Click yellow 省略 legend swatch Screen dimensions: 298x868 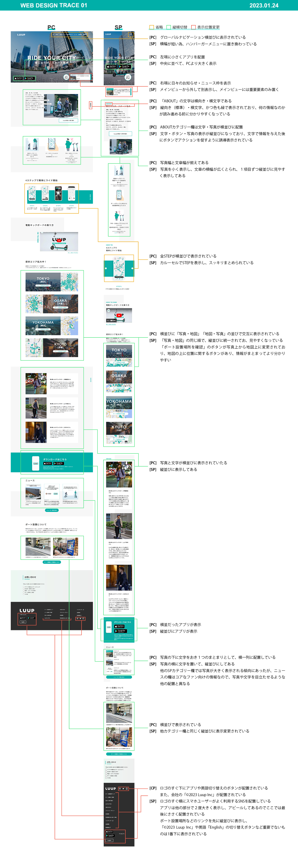tap(152, 27)
